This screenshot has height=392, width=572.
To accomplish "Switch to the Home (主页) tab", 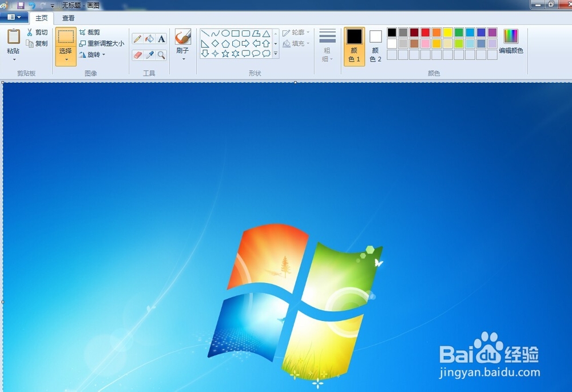I will click(42, 18).
